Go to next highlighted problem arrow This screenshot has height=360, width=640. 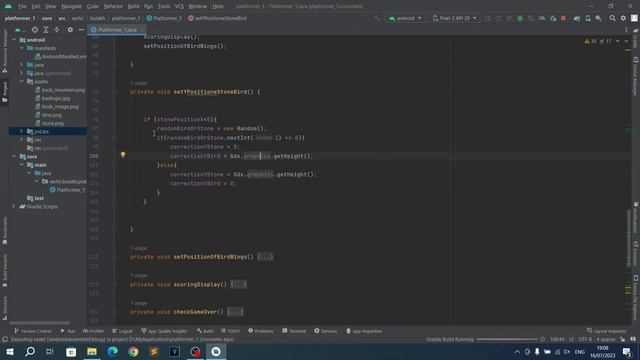point(626,41)
